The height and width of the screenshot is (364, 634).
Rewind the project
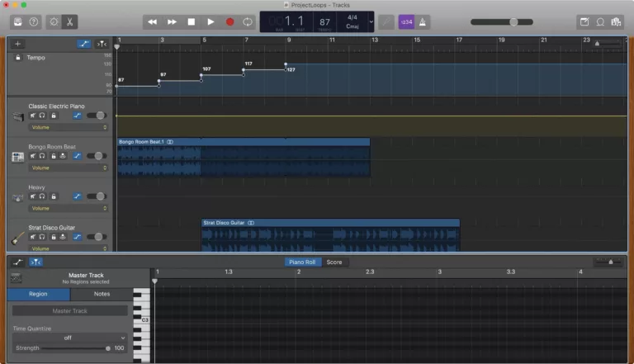153,21
